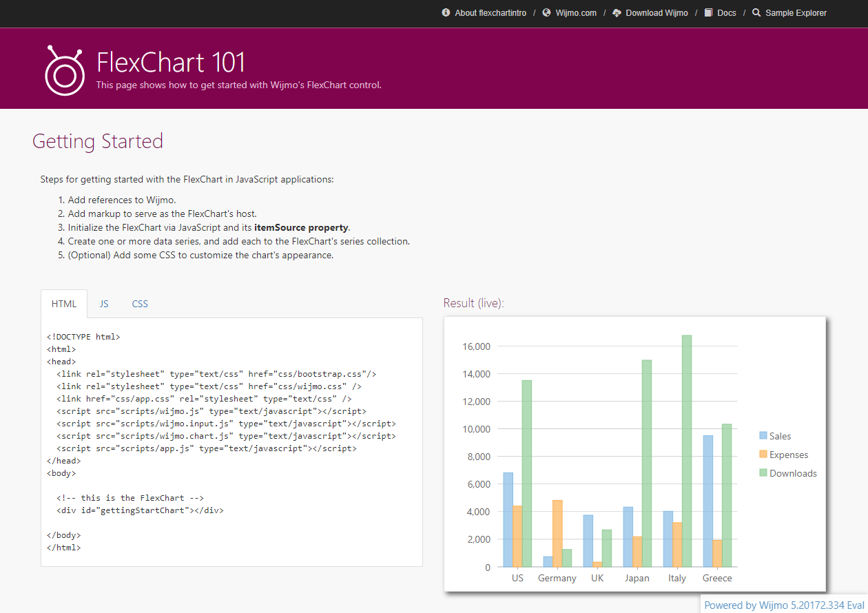Toggle the Downloads series in legend

click(792, 473)
